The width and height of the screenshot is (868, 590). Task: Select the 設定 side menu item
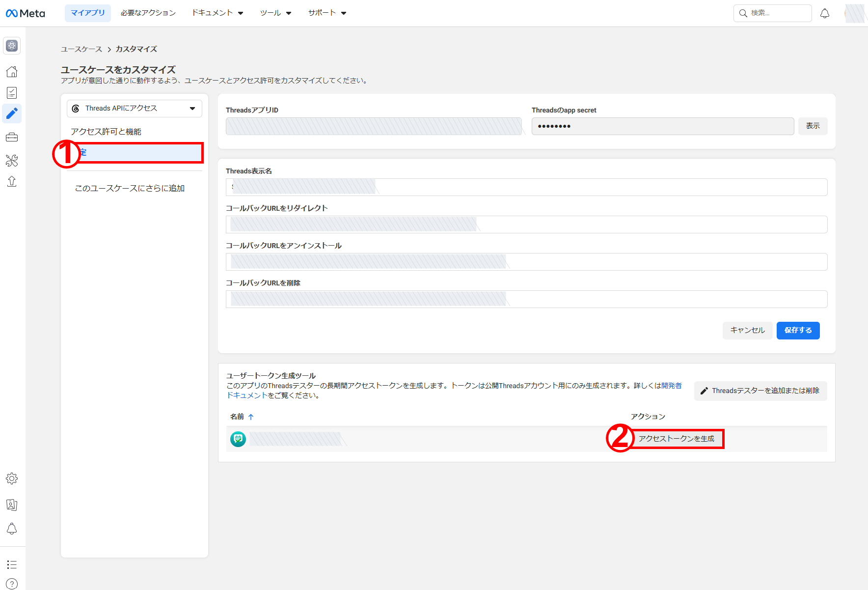pyautogui.click(x=135, y=152)
